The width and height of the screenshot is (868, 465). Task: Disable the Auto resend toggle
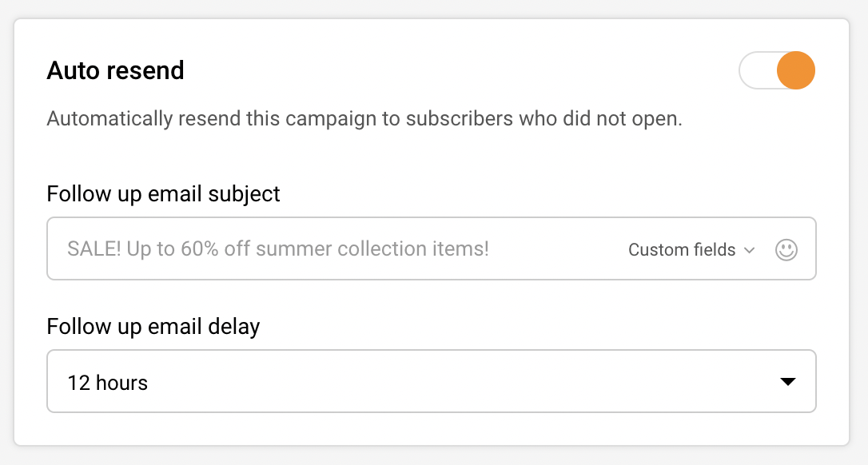coord(777,70)
